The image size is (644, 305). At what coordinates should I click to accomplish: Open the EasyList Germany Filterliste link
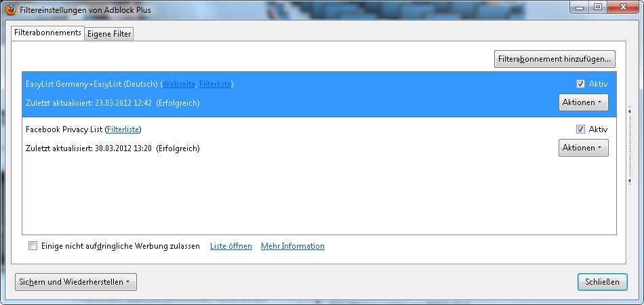(x=215, y=84)
